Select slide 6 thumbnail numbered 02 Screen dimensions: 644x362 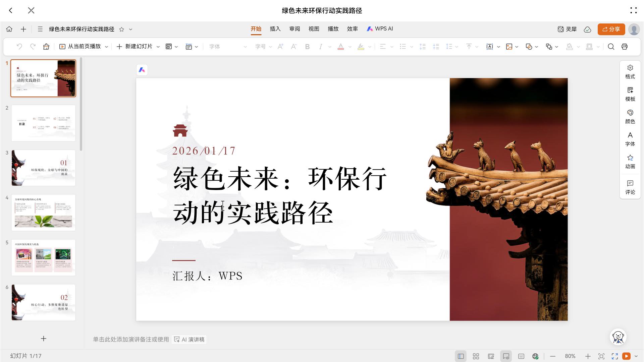[x=43, y=302]
